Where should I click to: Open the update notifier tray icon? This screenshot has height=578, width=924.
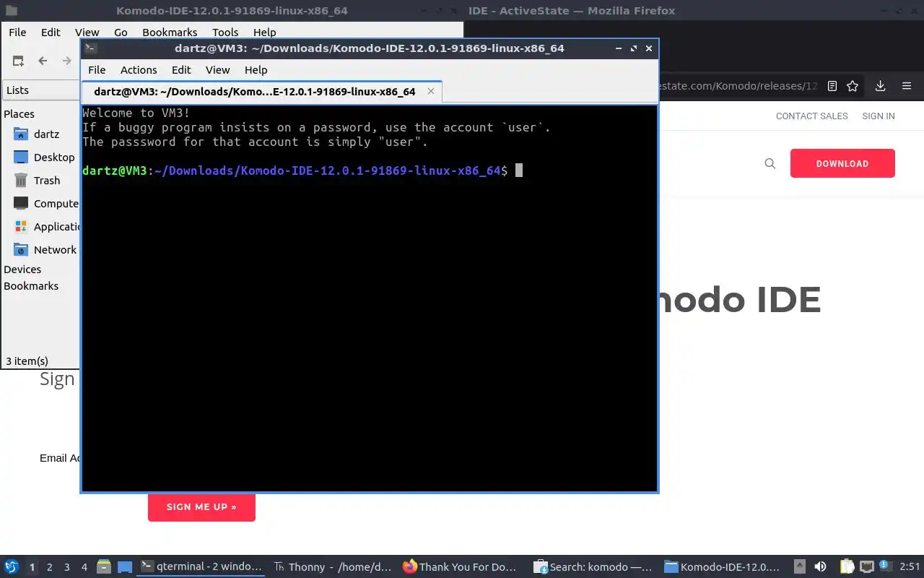886,566
